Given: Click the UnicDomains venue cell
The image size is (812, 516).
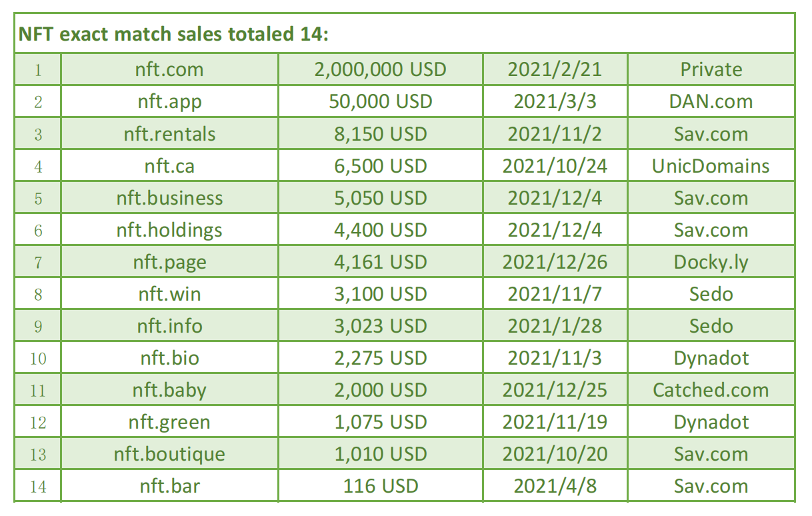Looking at the screenshot, I should [711, 165].
